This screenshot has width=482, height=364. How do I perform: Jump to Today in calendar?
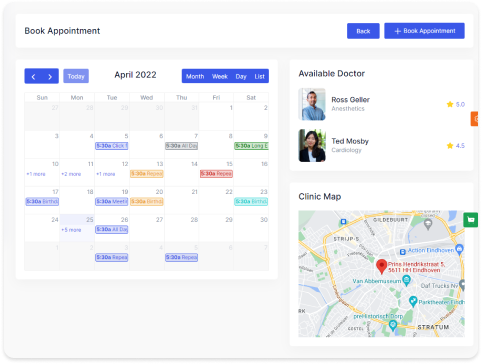(x=76, y=76)
